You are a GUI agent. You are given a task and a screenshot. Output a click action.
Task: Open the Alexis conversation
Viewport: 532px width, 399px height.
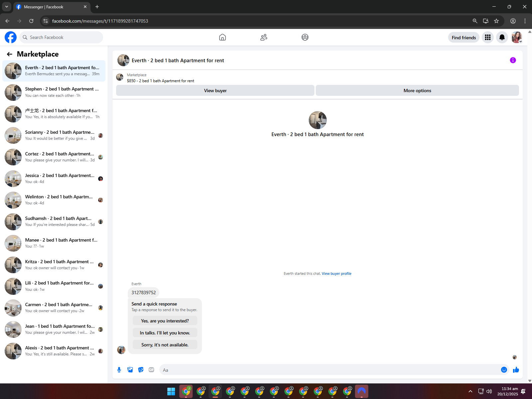click(x=54, y=351)
